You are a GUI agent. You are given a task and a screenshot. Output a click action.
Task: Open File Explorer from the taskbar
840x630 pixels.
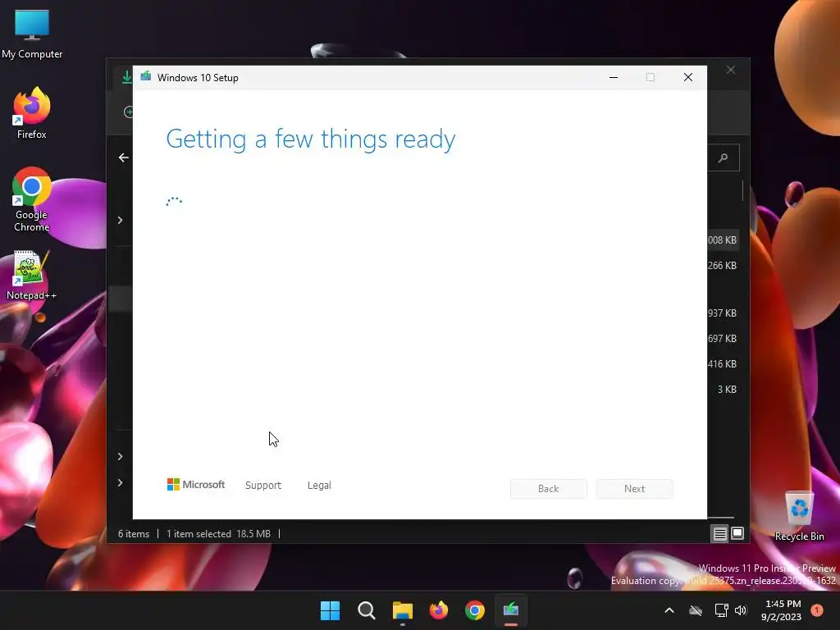402,610
